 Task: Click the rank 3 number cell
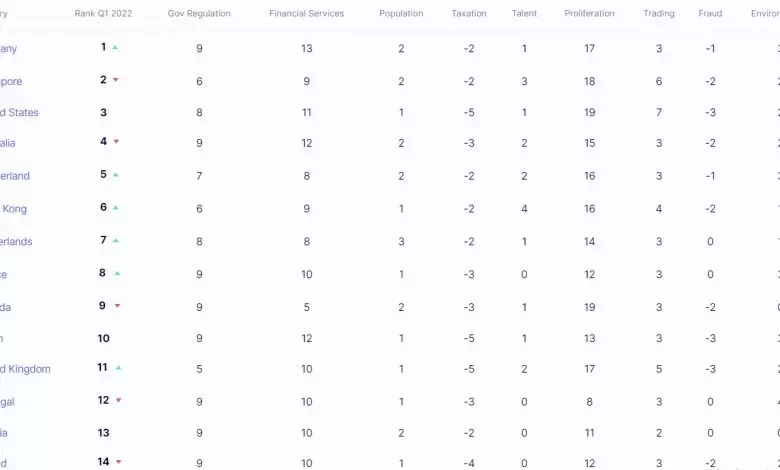(103, 113)
